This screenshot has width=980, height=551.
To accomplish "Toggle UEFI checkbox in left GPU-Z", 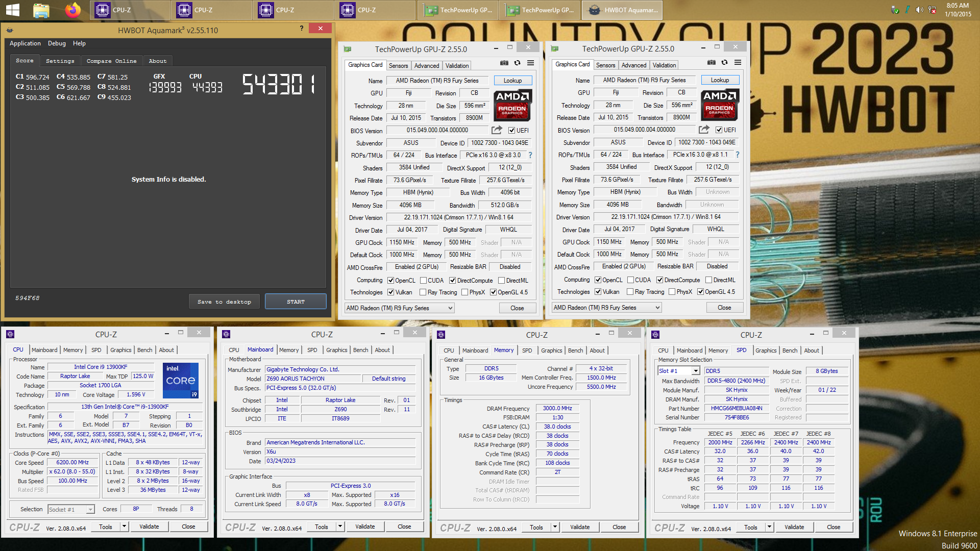I will click(512, 131).
